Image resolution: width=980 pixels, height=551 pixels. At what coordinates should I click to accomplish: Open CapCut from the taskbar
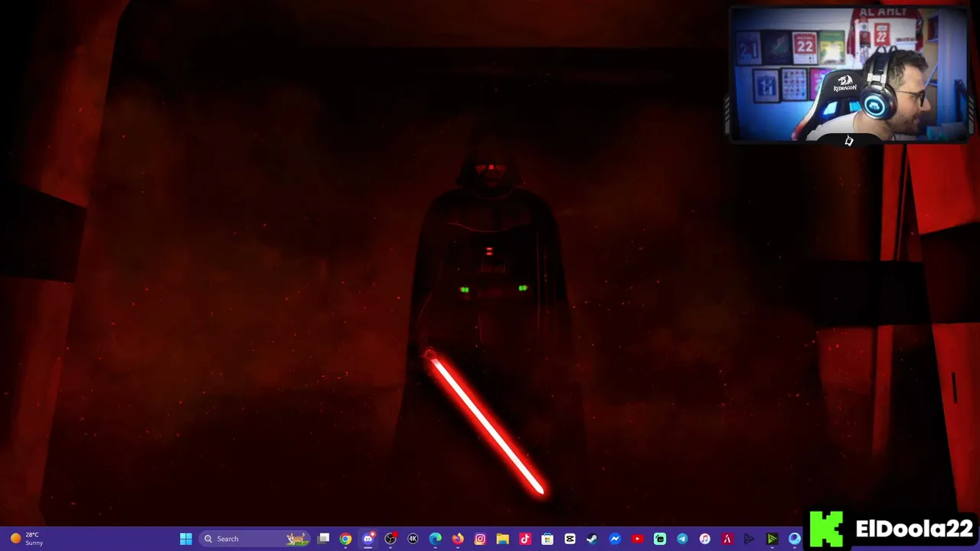coord(570,539)
